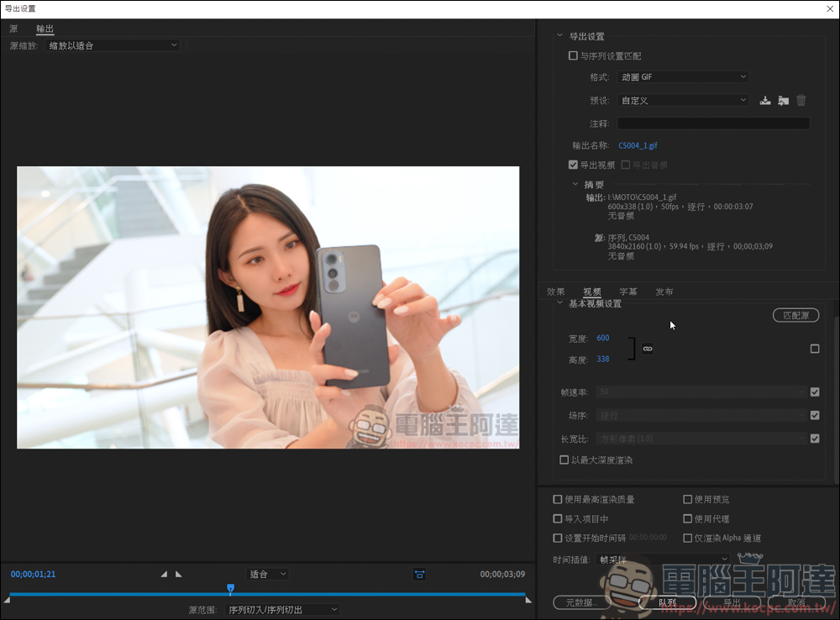Uncheck the export video checkbox
This screenshot has height=620, width=840.
point(573,165)
